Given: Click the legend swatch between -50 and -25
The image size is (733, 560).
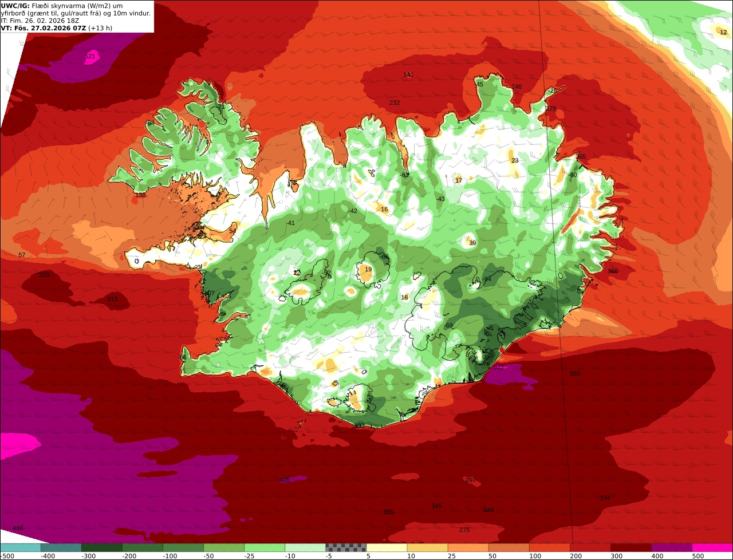Looking at the screenshot, I should [x=224, y=547].
